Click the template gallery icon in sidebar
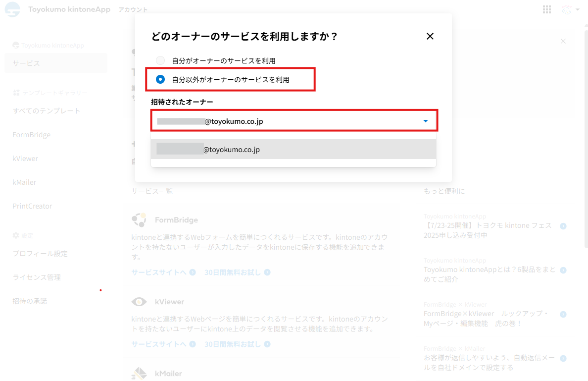 (x=16, y=93)
